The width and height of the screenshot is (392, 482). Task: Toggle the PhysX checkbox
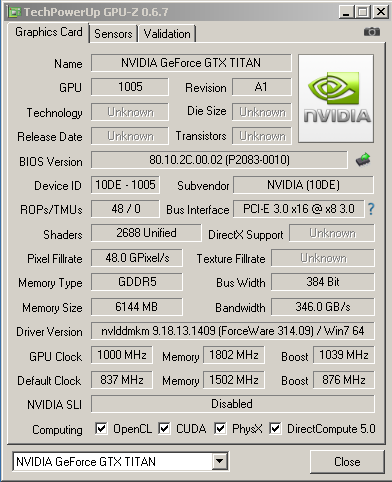pos(220,428)
